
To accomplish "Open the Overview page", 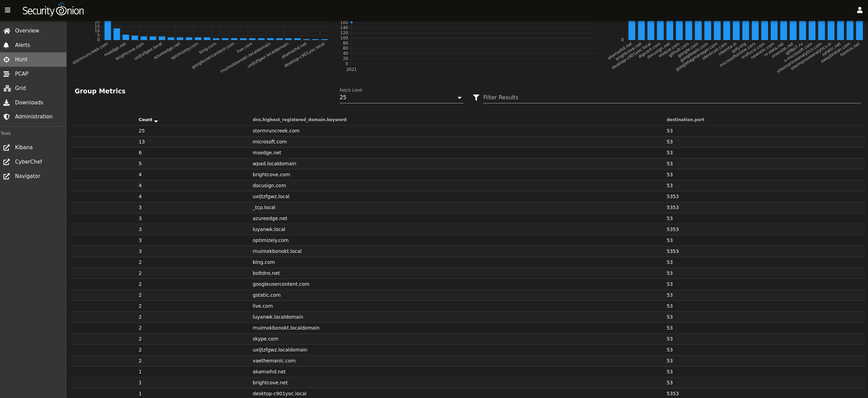I will click(x=33, y=31).
